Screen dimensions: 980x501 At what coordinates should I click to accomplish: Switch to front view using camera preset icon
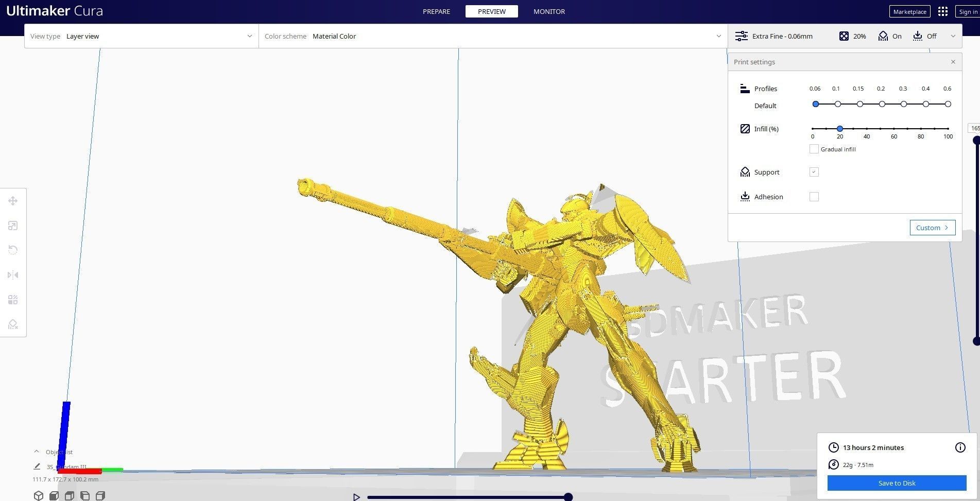point(54,495)
